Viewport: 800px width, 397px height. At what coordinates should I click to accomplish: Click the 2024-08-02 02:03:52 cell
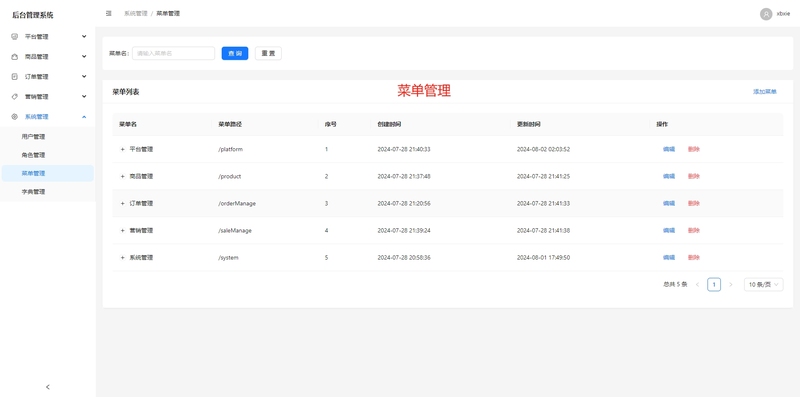click(x=543, y=150)
